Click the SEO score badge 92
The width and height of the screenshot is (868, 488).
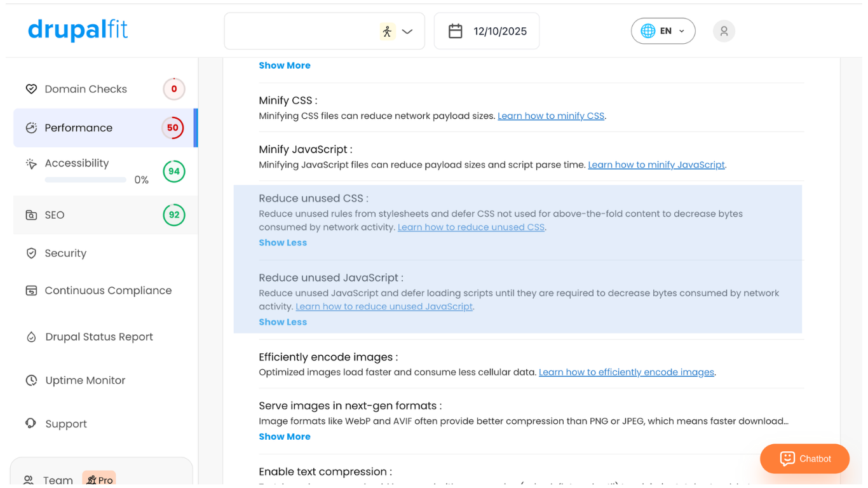click(174, 215)
